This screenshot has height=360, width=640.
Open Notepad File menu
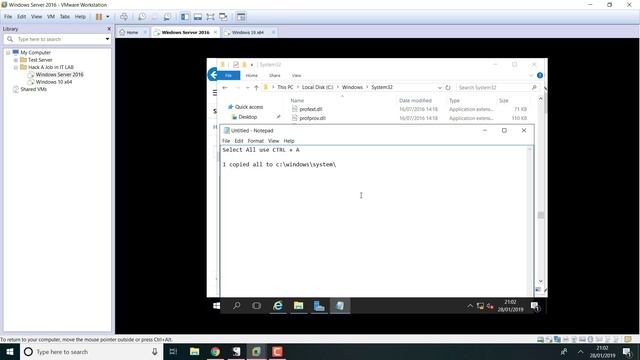click(226, 141)
